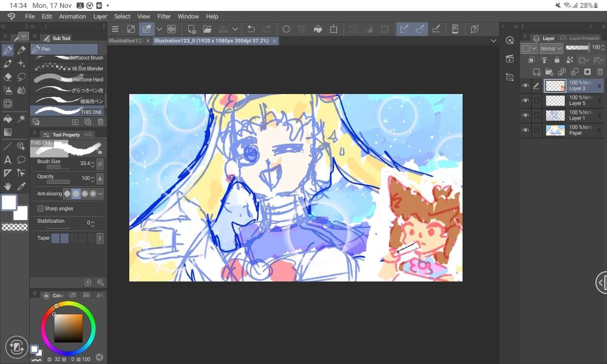Select the Hand move tool

7,186
